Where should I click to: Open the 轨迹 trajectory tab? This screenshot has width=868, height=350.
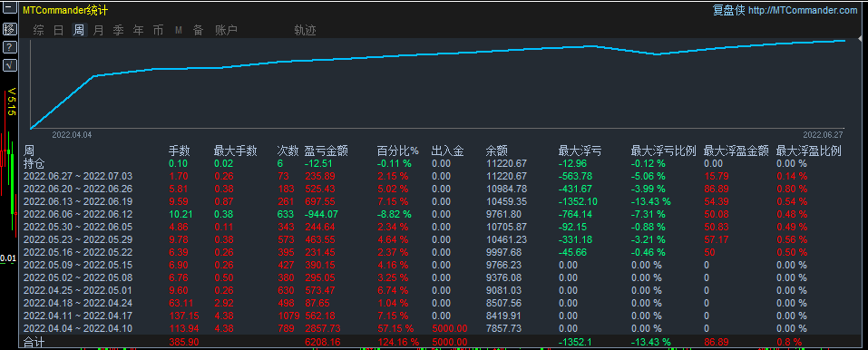tap(305, 31)
